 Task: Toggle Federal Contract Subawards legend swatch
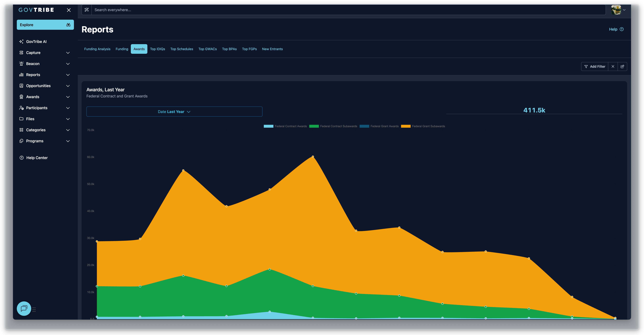coord(314,126)
